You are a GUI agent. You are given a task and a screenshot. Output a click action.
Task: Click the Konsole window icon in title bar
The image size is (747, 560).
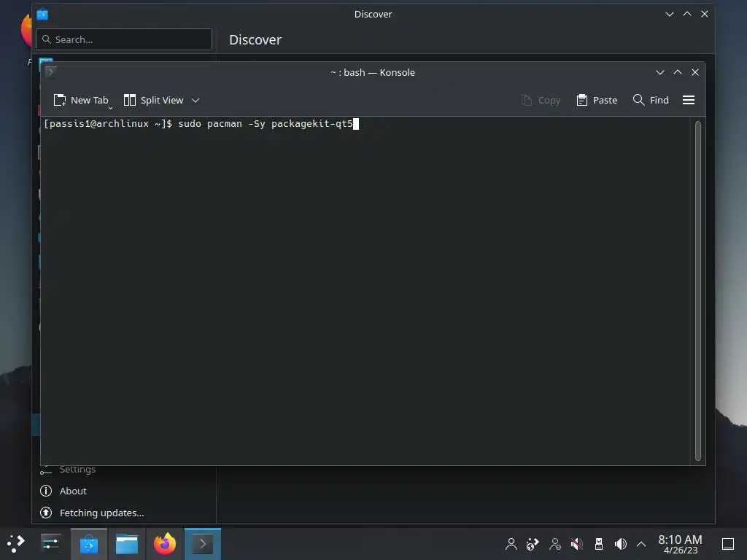tap(51, 72)
